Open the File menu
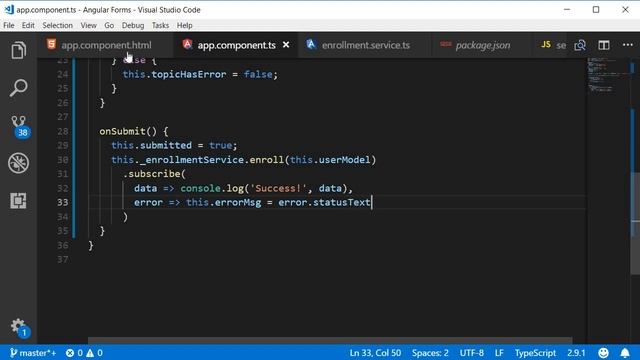The image size is (640, 360). click(x=9, y=25)
